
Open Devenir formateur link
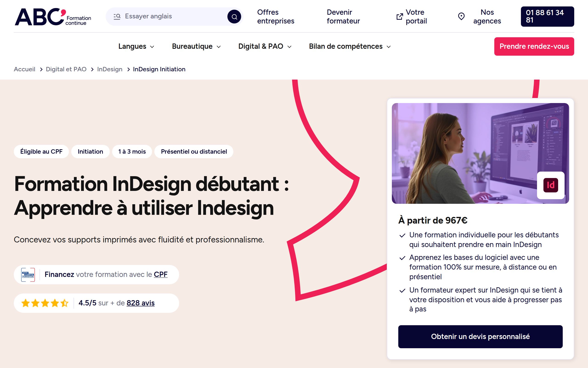pyautogui.click(x=343, y=17)
